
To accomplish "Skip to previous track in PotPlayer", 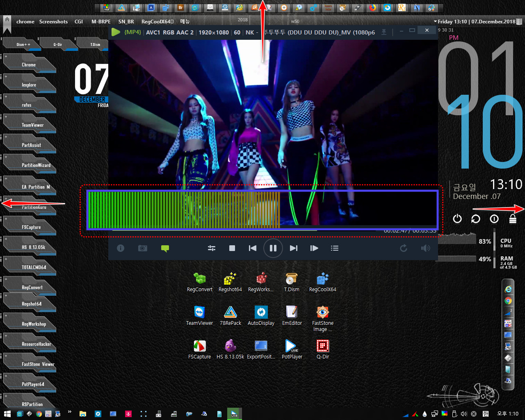I will 253,248.
